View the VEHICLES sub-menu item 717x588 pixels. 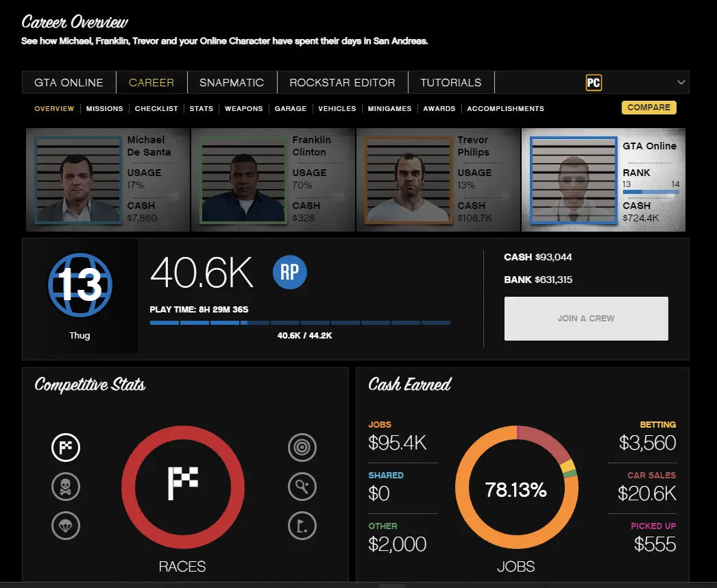coord(337,108)
